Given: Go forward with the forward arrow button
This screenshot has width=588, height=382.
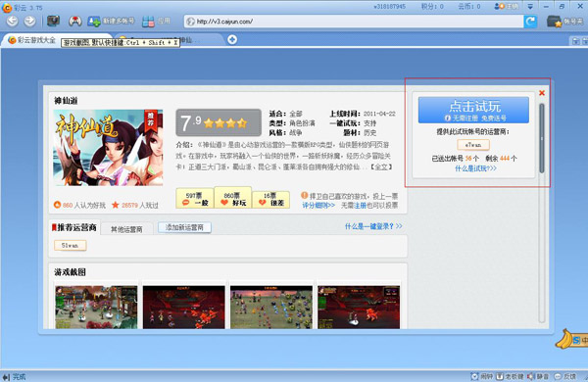Looking at the screenshot, I should click(x=29, y=21).
